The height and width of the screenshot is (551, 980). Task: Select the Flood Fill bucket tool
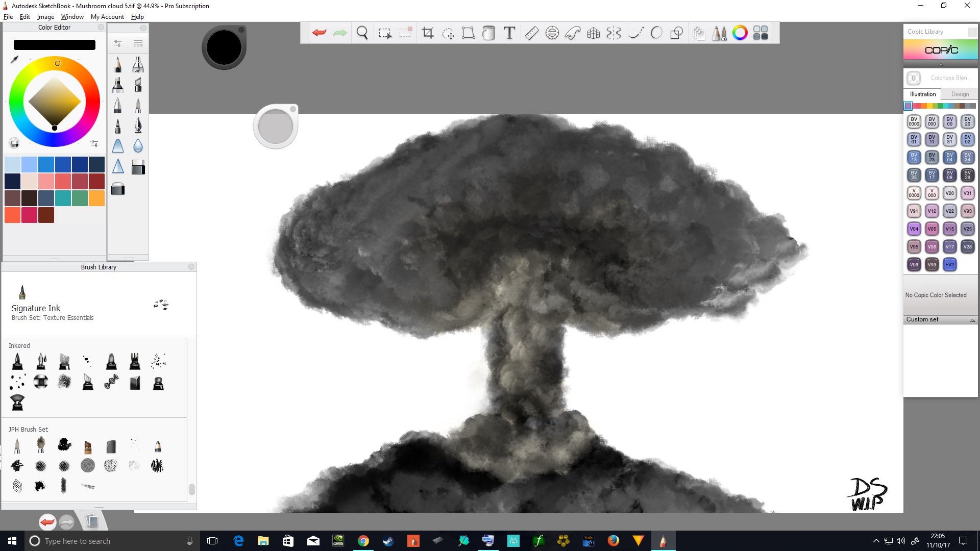pyautogui.click(x=488, y=33)
